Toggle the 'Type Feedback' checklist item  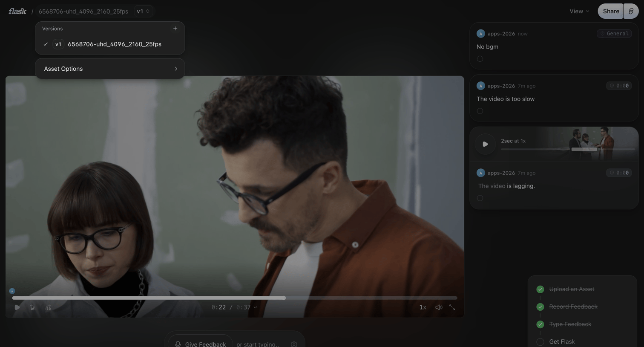540,324
